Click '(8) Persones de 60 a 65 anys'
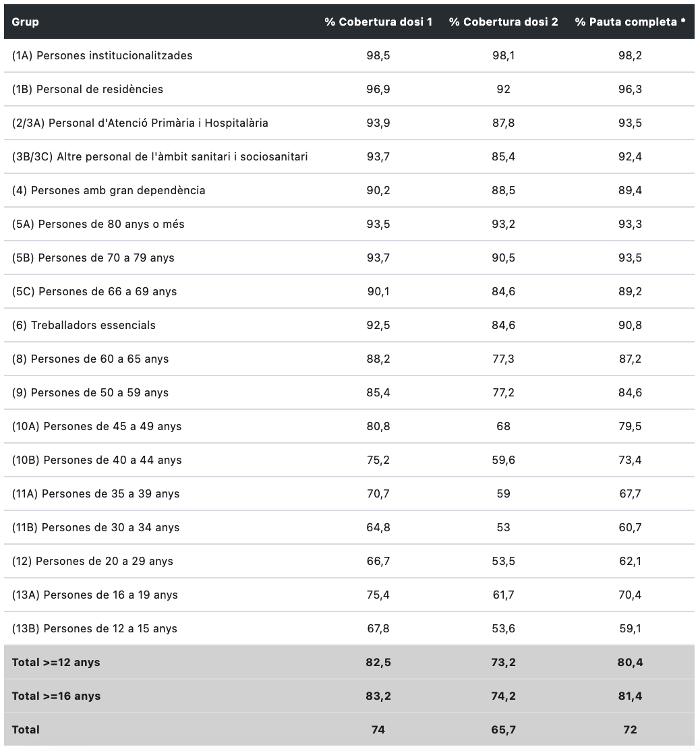700x751 pixels. point(90,359)
